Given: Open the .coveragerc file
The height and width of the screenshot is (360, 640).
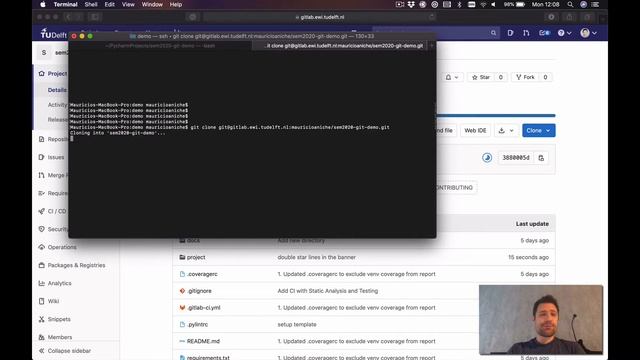Looking at the screenshot, I should click(202, 274).
